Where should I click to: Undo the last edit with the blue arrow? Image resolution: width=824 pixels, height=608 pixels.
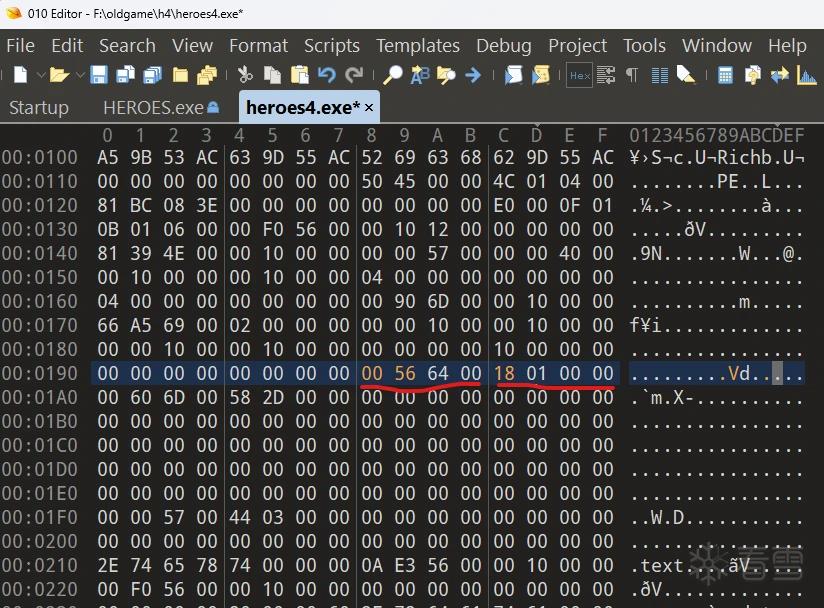pos(327,75)
